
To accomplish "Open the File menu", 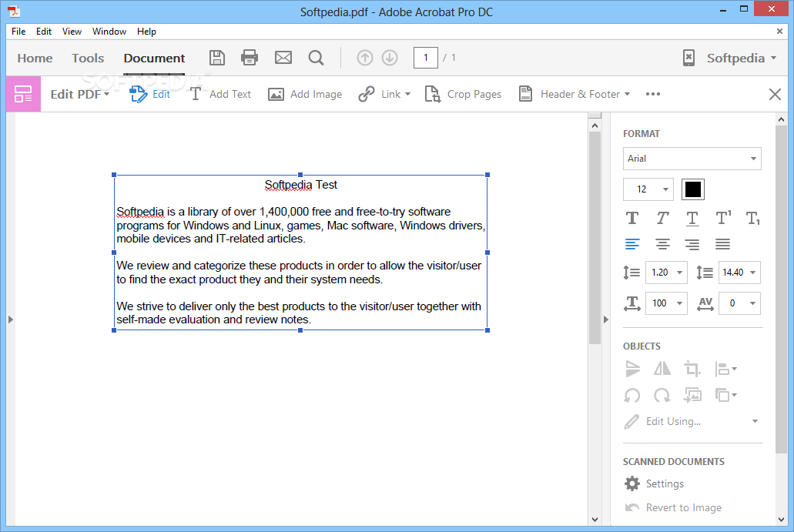I will [x=18, y=32].
